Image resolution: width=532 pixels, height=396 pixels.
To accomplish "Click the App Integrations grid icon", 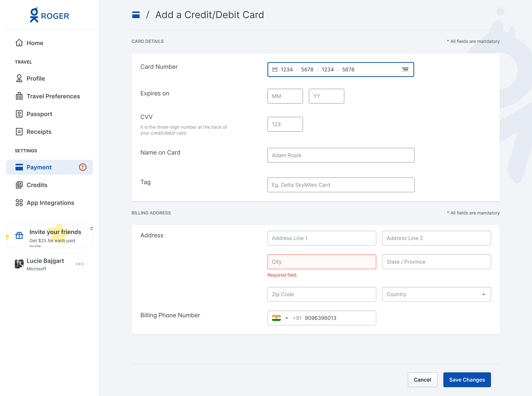I will click(x=19, y=203).
